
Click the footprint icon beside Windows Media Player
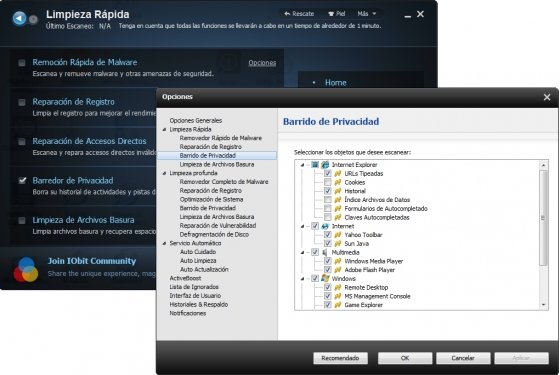pyautogui.click(x=338, y=261)
